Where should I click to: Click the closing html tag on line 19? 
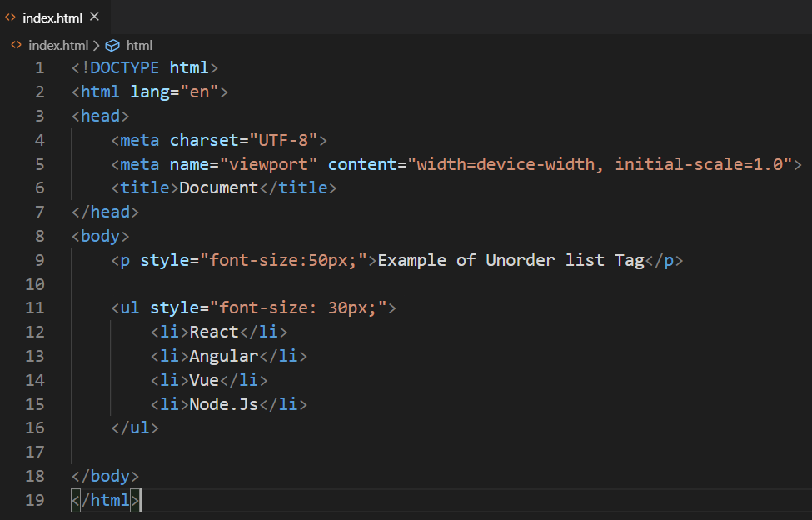coord(105,500)
